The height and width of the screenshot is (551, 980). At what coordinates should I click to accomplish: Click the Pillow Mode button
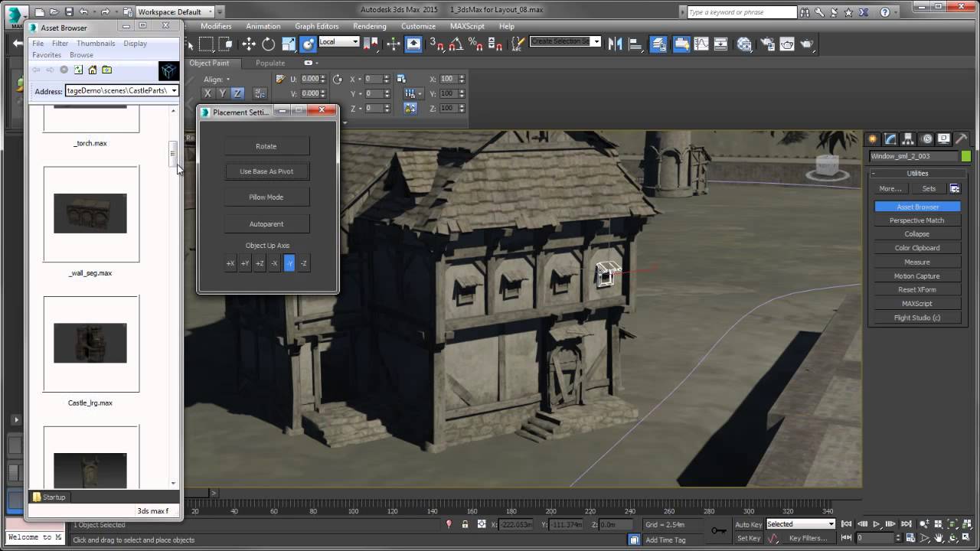[266, 197]
